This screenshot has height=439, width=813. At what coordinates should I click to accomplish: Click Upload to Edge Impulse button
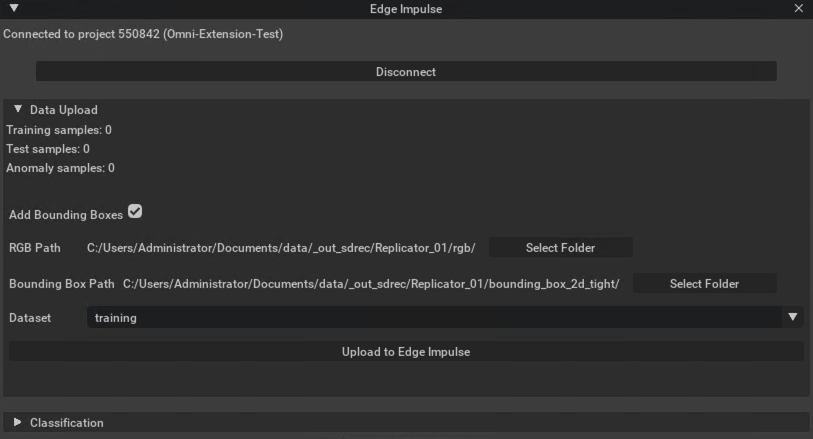pos(406,351)
